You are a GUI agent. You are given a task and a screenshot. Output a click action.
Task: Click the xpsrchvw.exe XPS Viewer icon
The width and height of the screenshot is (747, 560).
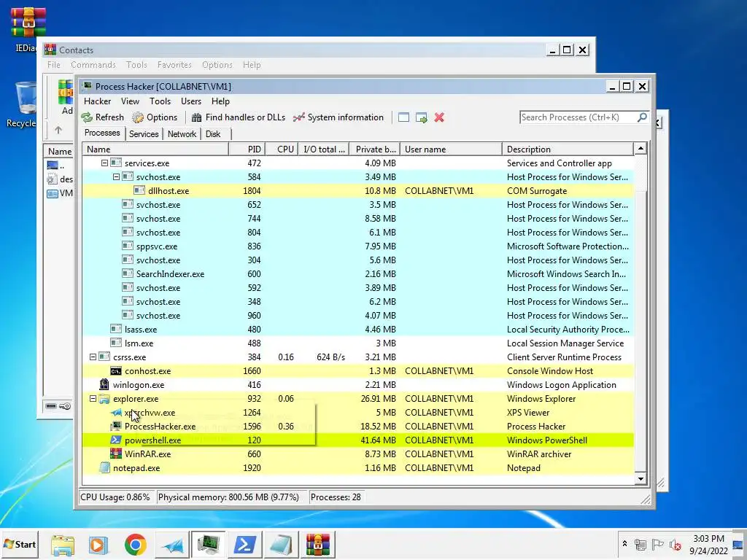pos(116,413)
